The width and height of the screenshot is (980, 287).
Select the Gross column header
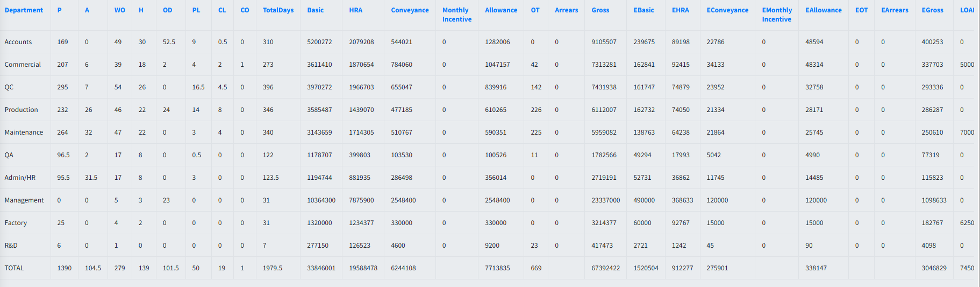point(600,10)
